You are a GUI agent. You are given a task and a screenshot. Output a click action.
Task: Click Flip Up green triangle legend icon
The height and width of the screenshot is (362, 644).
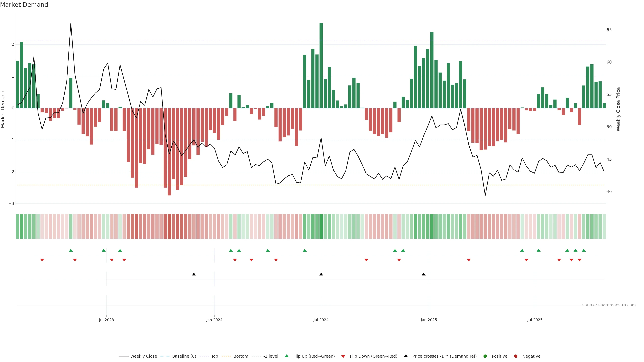tap(286, 356)
